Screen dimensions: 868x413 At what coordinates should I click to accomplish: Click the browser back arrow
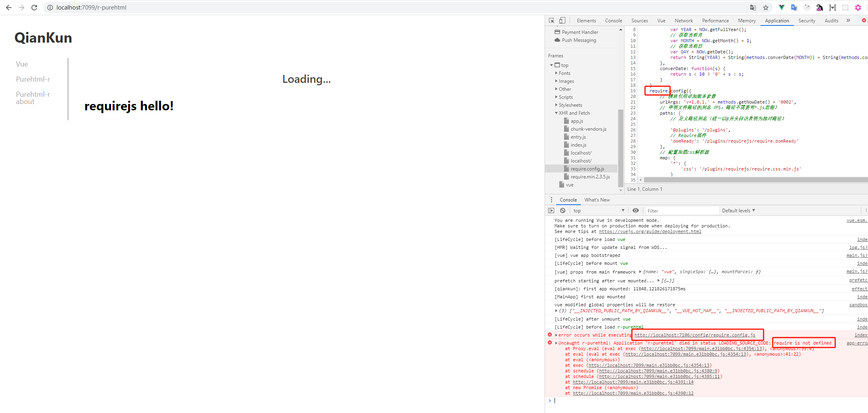tap(9, 8)
